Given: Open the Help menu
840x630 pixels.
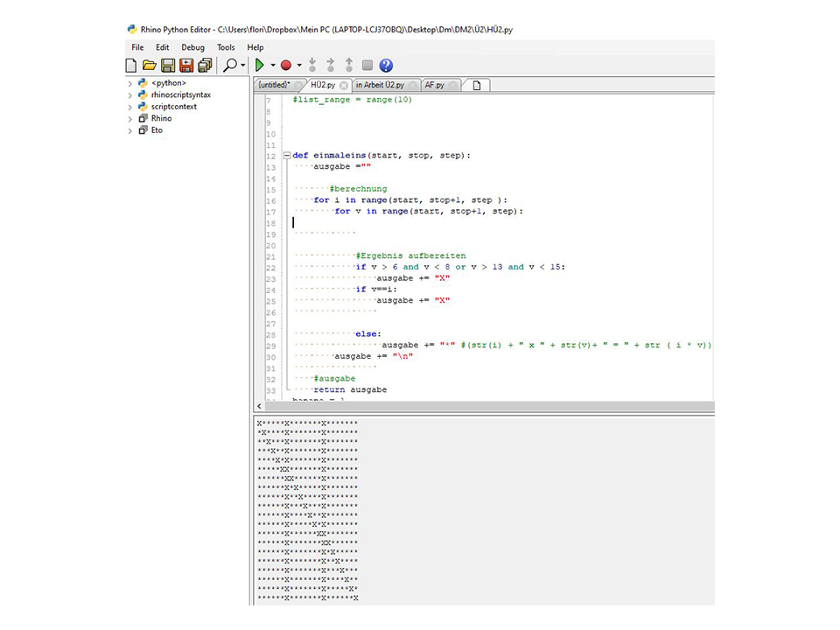Looking at the screenshot, I should 255,47.
